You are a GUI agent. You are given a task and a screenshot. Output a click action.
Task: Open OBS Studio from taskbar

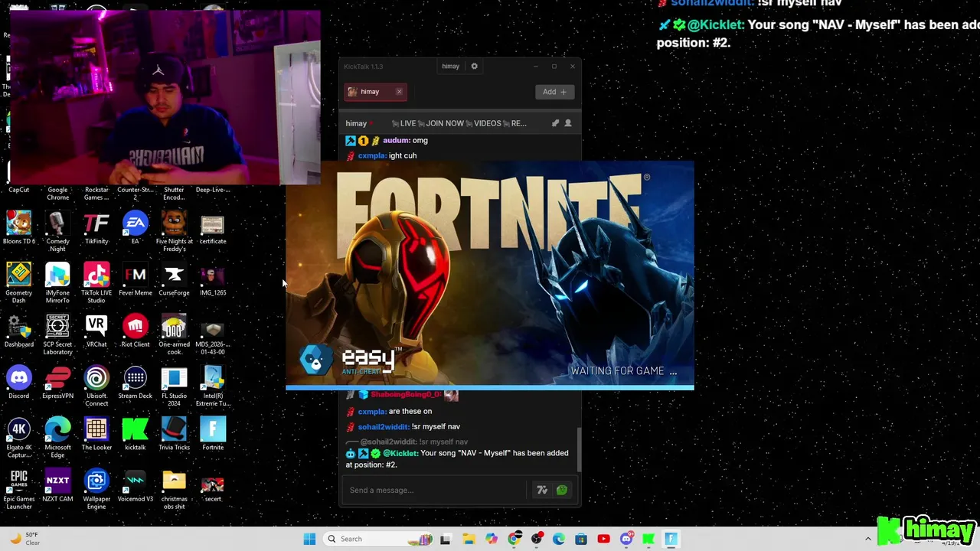537,539
